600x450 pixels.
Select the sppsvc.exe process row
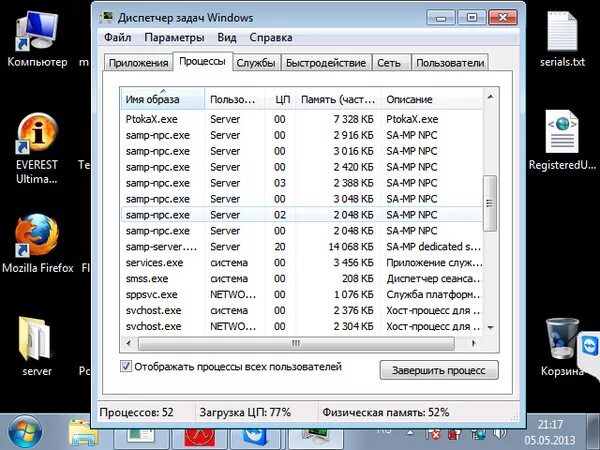click(302, 295)
